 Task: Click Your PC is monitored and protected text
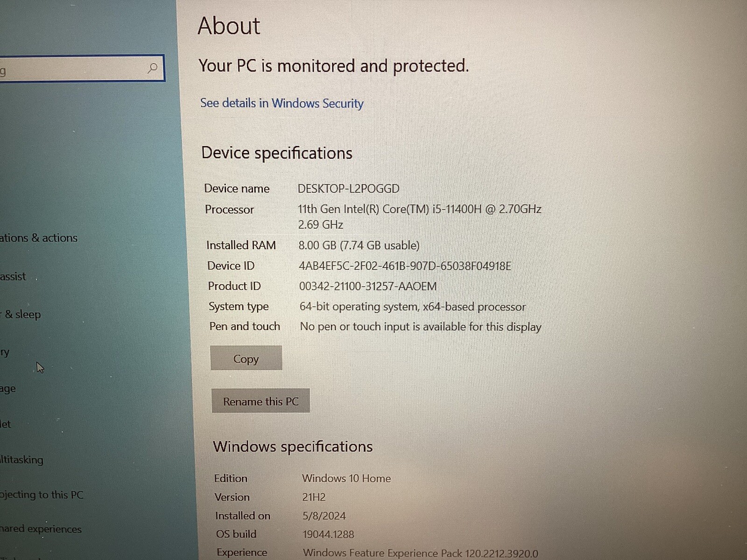pyautogui.click(x=334, y=66)
